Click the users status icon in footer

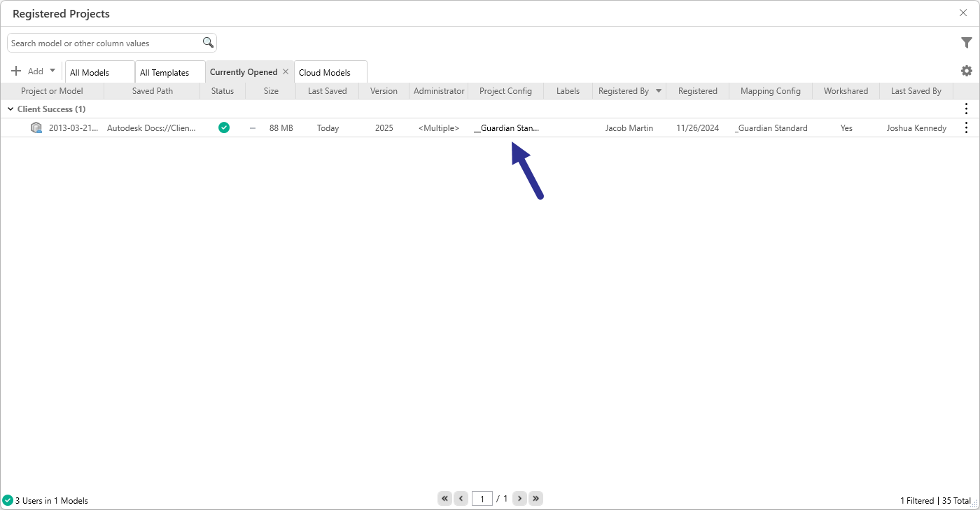(x=8, y=500)
